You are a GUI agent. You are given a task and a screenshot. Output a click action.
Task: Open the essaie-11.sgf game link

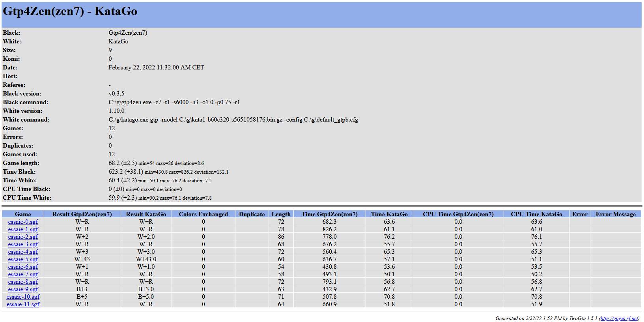click(x=23, y=304)
